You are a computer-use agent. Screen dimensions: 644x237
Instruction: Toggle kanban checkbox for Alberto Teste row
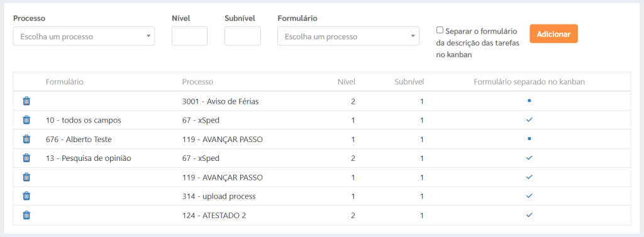pos(530,139)
